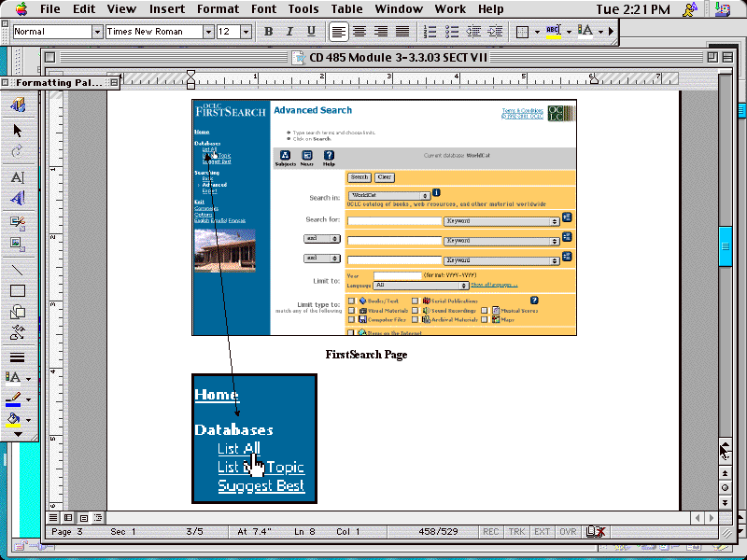Click the EXT extend selection indicator
747x560 pixels.
pos(542,531)
